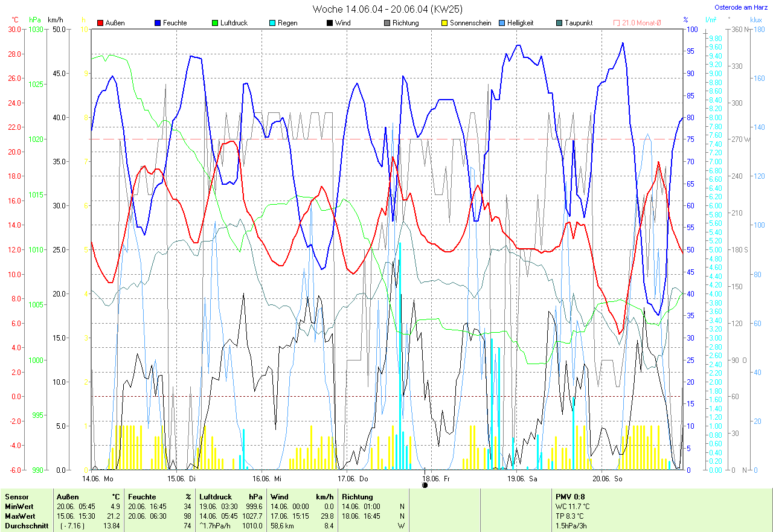Click the PMV 0:8 header cell
The height and width of the screenshot is (532, 773).
coord(569,497)
